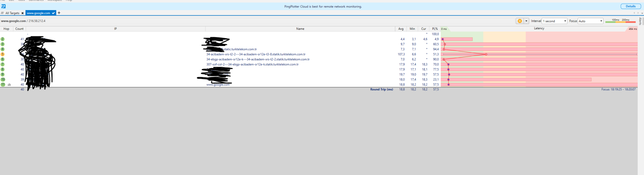Viewport: 644px width, 175px height.
Task: Click the Avg column header
Action: [x=401, y=29]
